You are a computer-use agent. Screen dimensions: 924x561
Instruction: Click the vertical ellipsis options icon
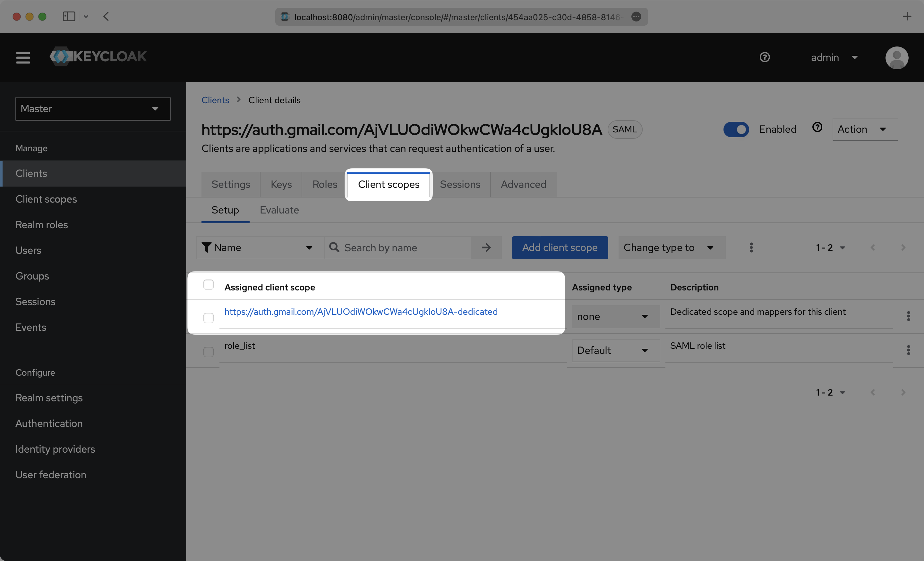click(751, 247)
